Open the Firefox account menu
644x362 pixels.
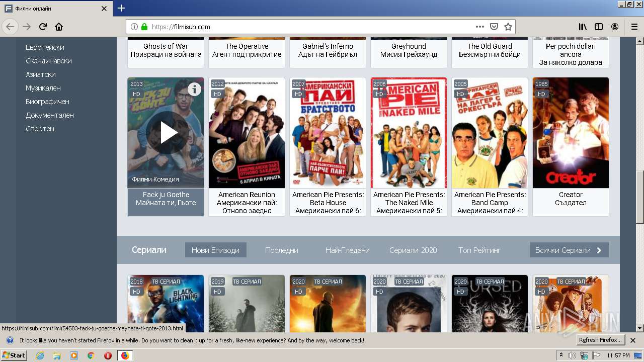615,27
